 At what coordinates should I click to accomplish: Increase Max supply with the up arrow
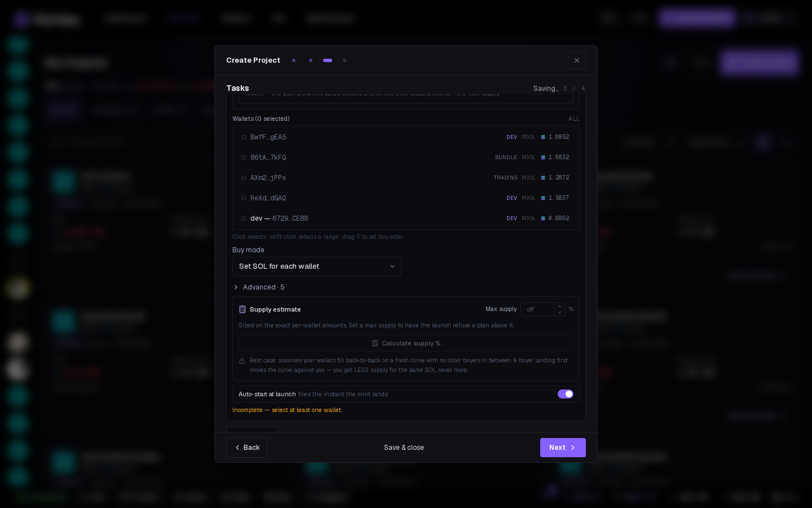(559, 306)
